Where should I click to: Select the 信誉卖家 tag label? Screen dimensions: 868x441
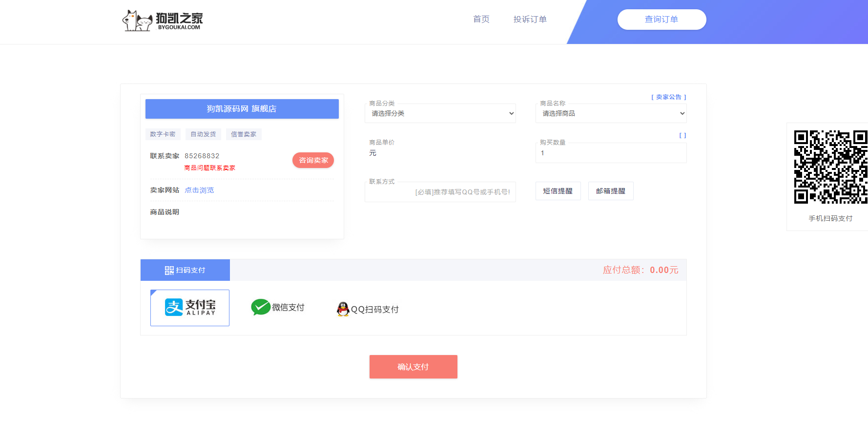point(244,134)
